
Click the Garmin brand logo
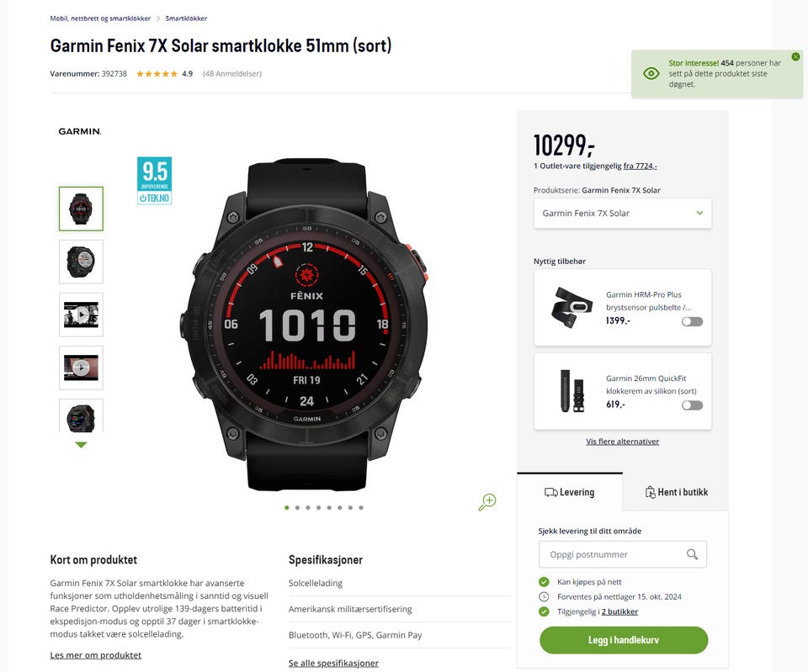[80, 131]
